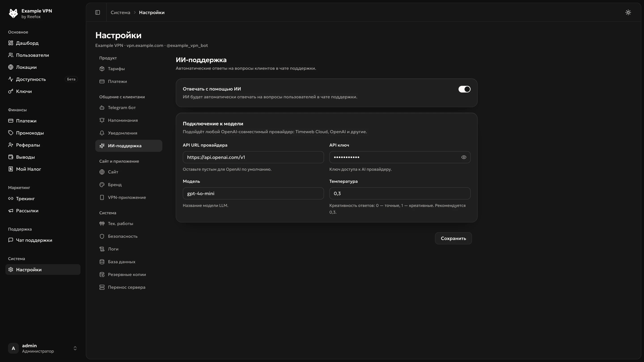This screenshot has height=362, width=644.
Task: Click the Трекинг link icon
Action: point(11,198)
